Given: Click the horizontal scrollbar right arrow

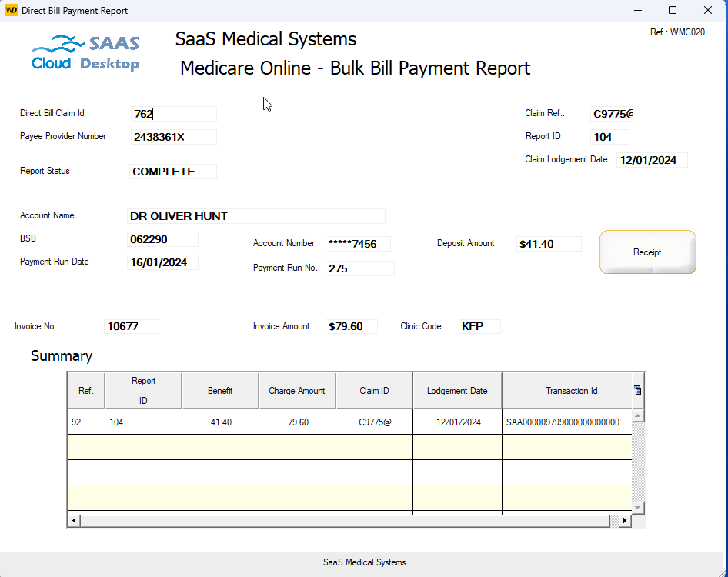Looking at the screenshot, I should tap(625, 521).
